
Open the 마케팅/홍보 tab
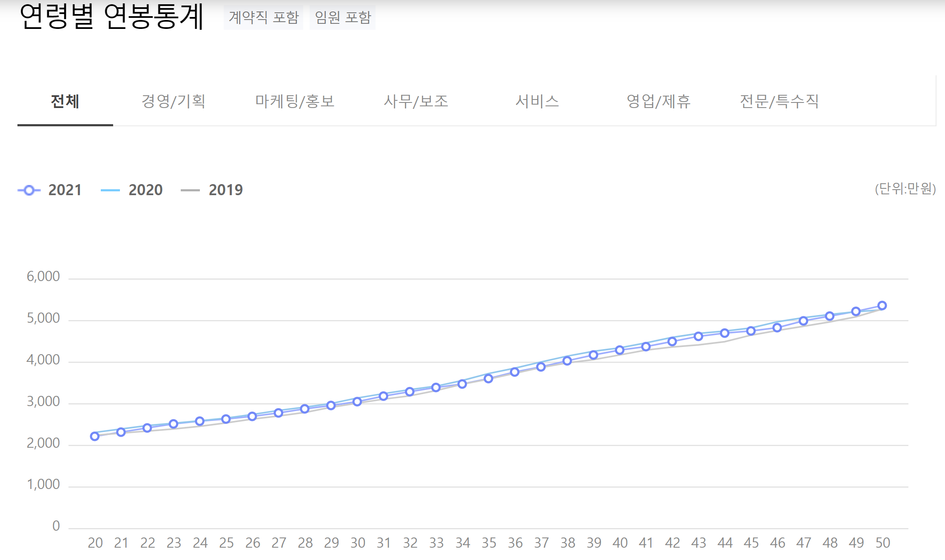point(295,101)
